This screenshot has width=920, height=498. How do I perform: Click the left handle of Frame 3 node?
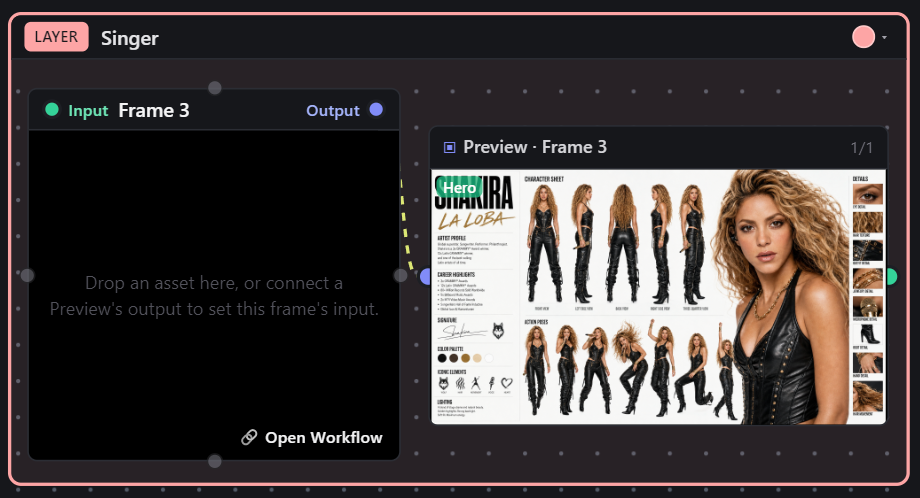click(28, 275)
